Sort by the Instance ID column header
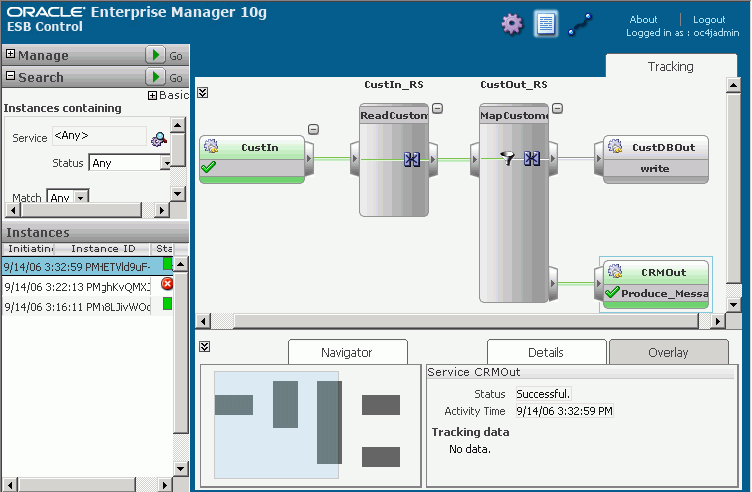Screen dimensions: 752x492 click(x=103, y=248)
